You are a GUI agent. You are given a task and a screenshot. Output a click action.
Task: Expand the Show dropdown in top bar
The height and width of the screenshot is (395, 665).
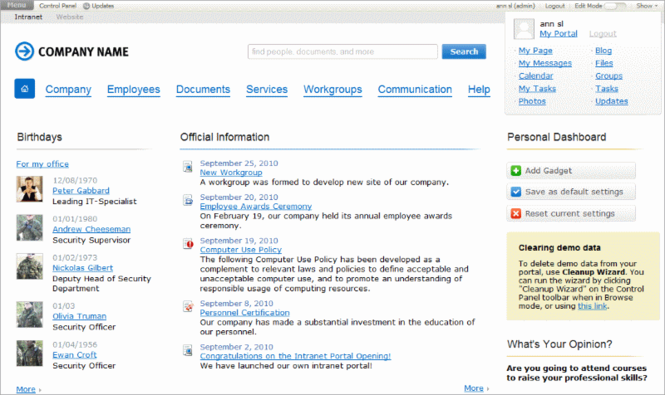tap(647, 6)
